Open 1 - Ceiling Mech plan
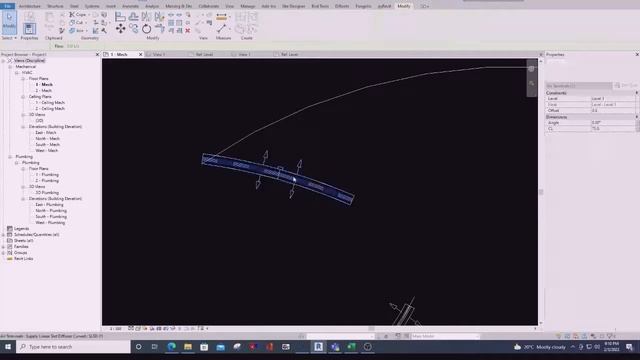Viewport: 640px width, 360px height. click(50, 103)
